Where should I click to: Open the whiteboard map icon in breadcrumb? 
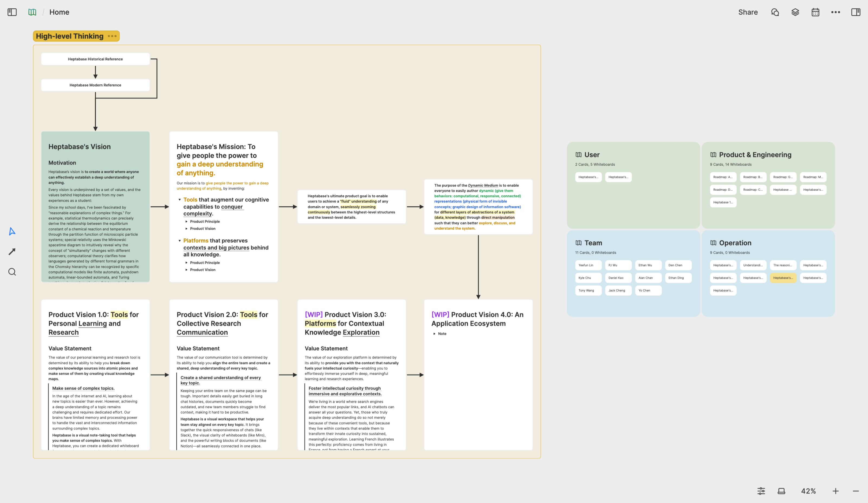33,12
